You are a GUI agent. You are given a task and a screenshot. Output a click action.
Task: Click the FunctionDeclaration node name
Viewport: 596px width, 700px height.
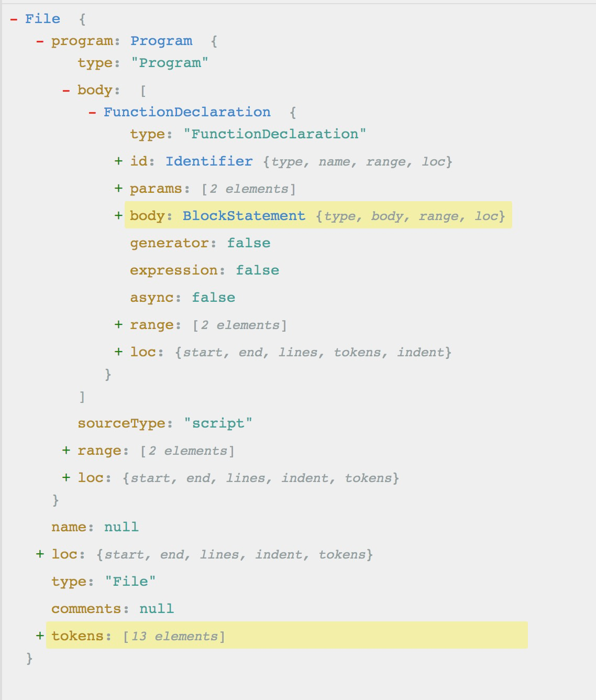187,112
